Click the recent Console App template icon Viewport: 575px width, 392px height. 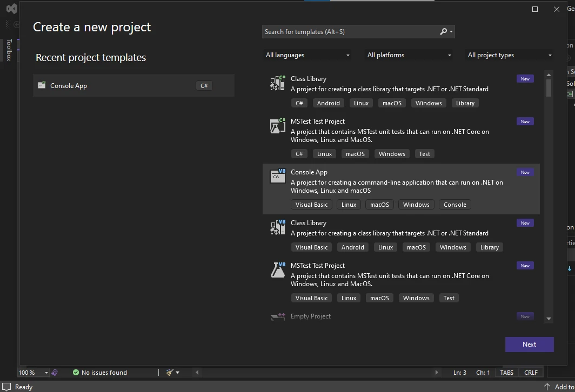click(42, 85)
